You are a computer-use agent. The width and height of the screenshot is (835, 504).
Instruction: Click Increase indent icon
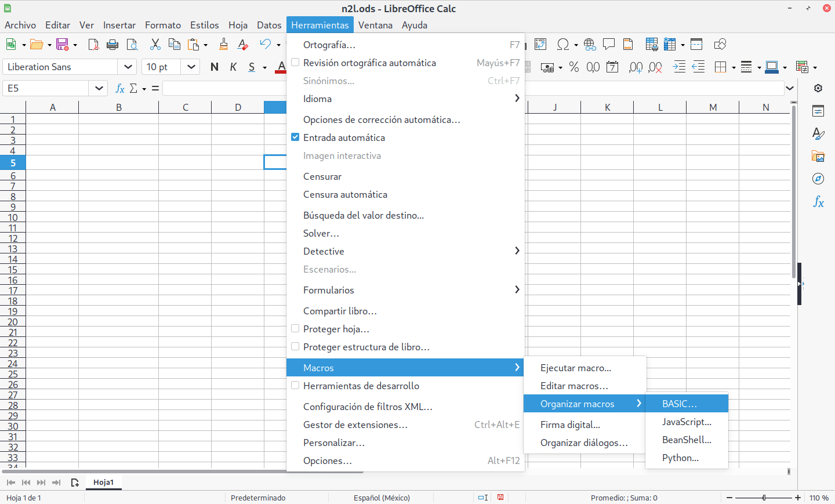point(679,67)
